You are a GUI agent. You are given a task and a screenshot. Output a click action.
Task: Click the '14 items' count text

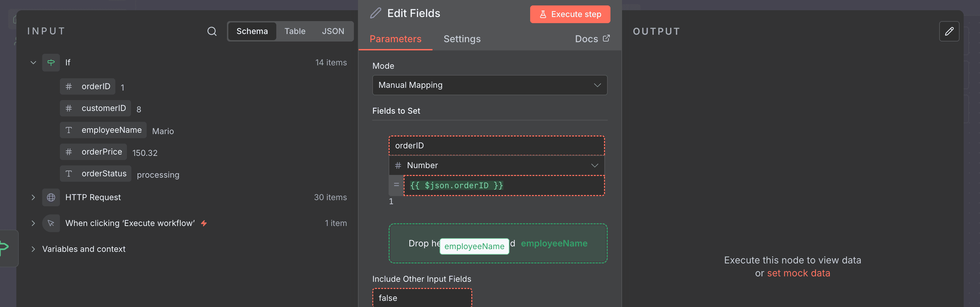(x=331, y=62)
